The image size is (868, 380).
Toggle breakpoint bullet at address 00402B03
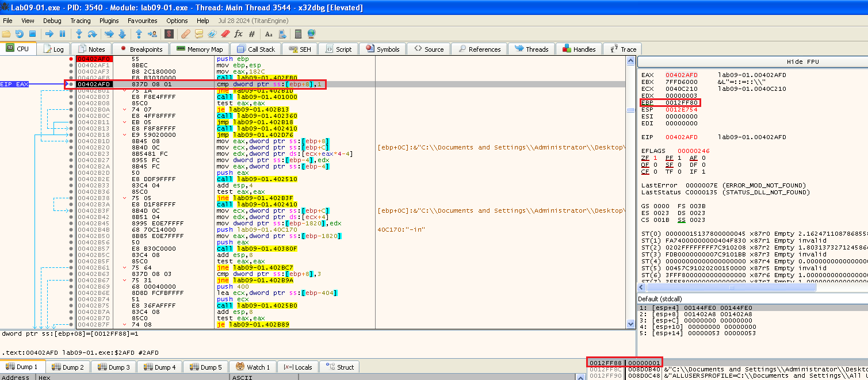tap(71, 97)
